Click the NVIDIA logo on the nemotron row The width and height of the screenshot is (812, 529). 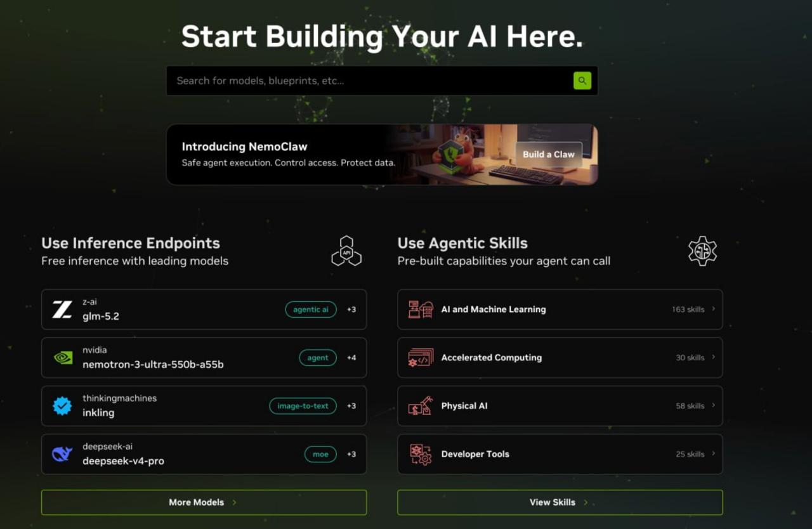pos(62,358)
